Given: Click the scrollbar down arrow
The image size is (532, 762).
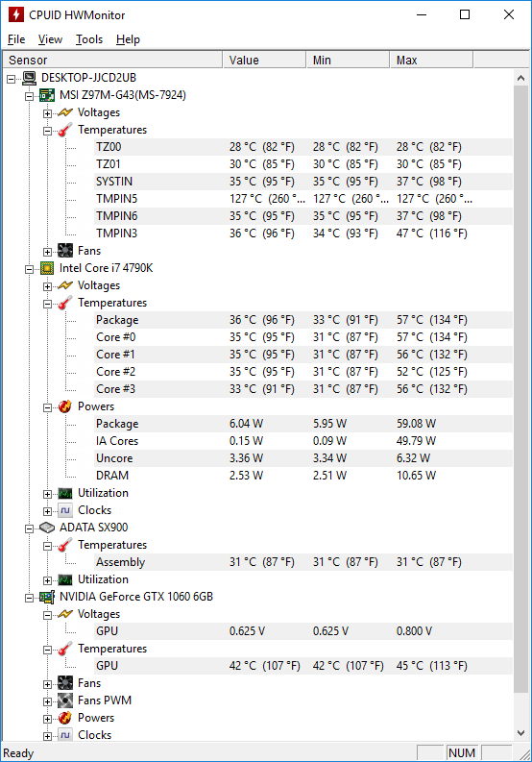Looking at the screenshot, I should [x=520, y=733].
